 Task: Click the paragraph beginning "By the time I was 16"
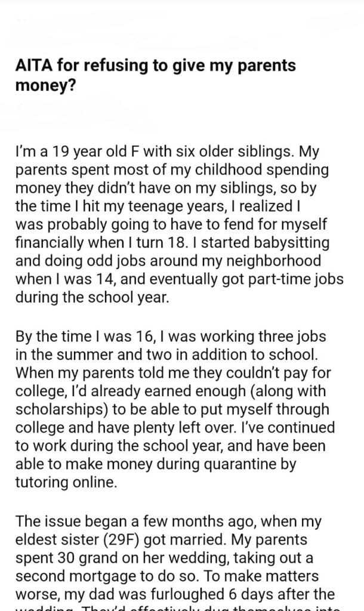coord(174,410)
